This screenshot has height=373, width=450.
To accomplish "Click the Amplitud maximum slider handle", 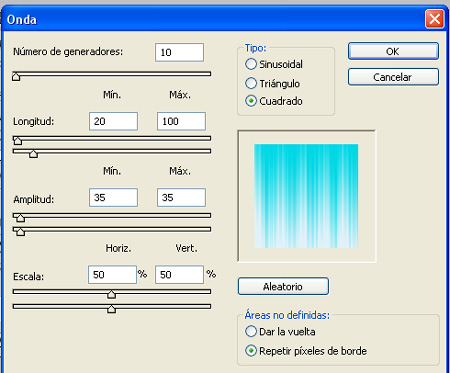I will pos(20,231).
